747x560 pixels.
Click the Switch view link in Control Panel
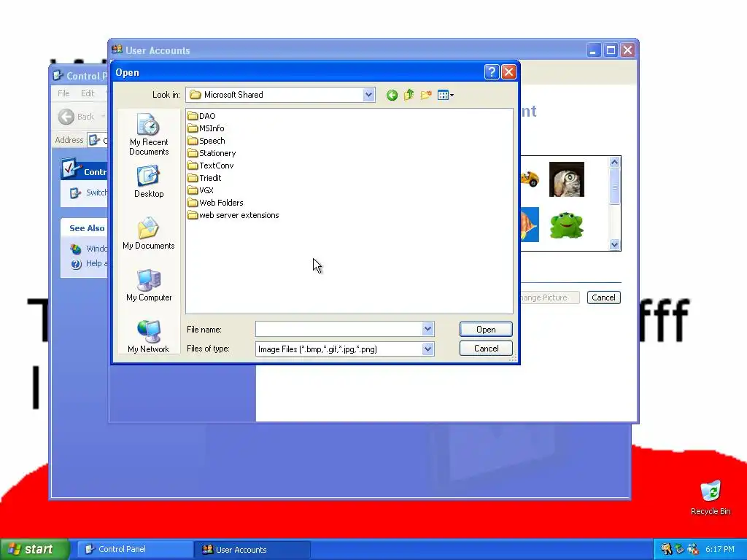[90, 192]
